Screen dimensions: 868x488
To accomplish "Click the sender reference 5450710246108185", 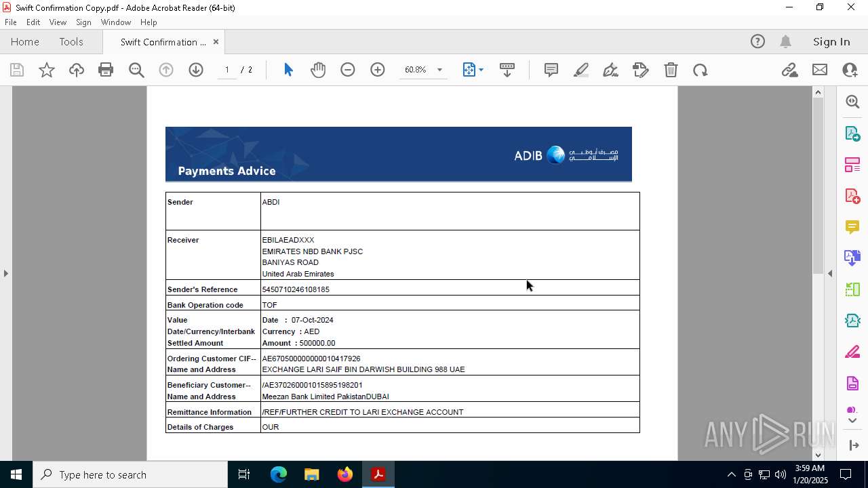I will coord(296,289).
